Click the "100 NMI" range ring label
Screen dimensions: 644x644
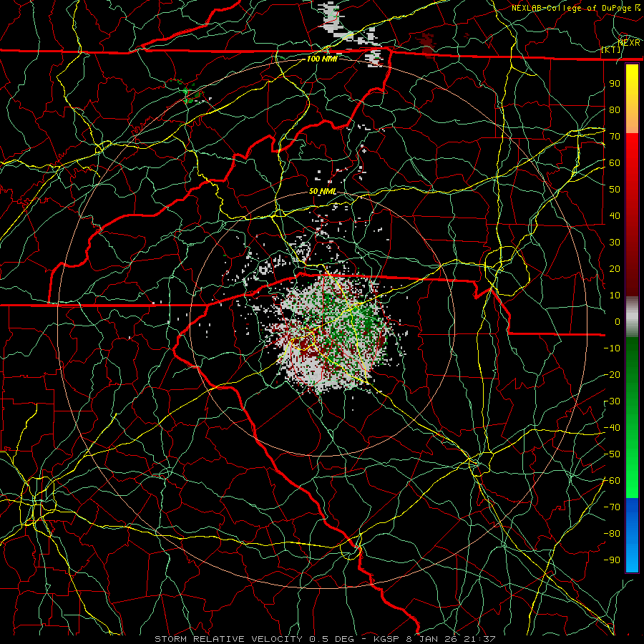tap(322, 59)
